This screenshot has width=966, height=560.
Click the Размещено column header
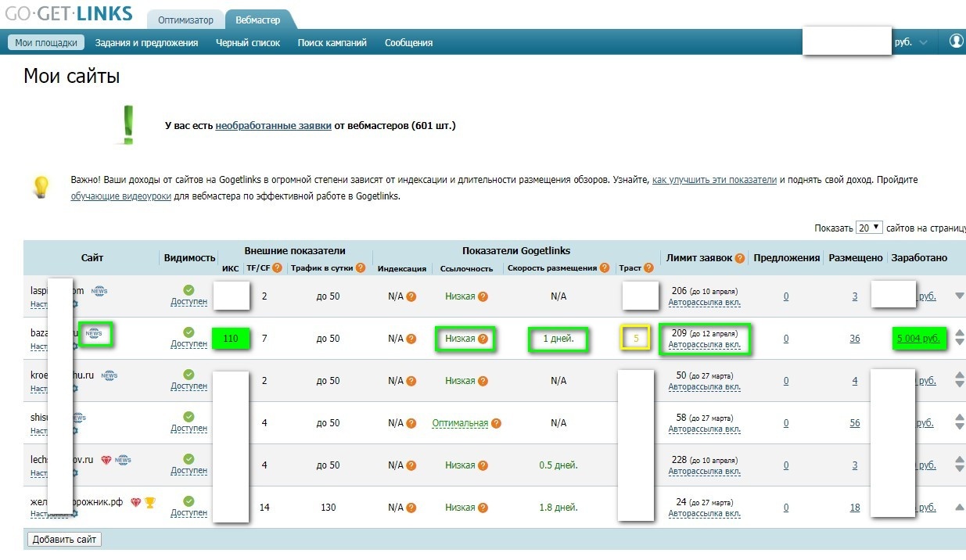tap(856, 258)
